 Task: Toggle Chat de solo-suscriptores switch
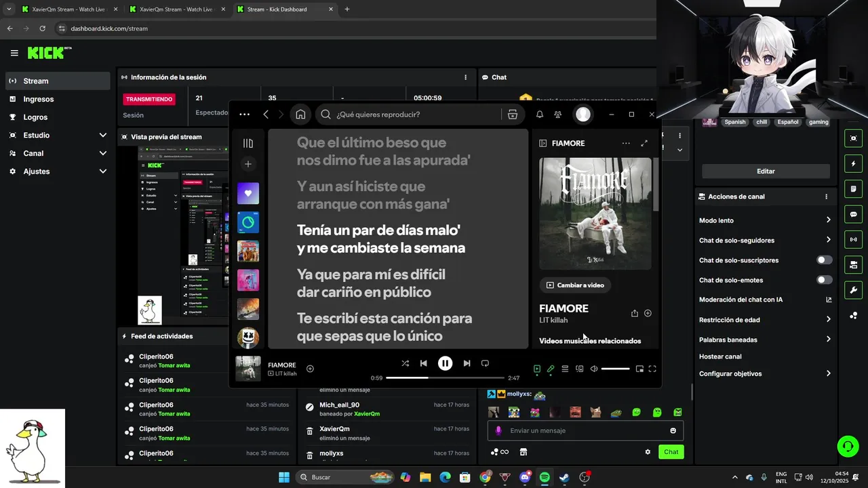tap(824, 260)
